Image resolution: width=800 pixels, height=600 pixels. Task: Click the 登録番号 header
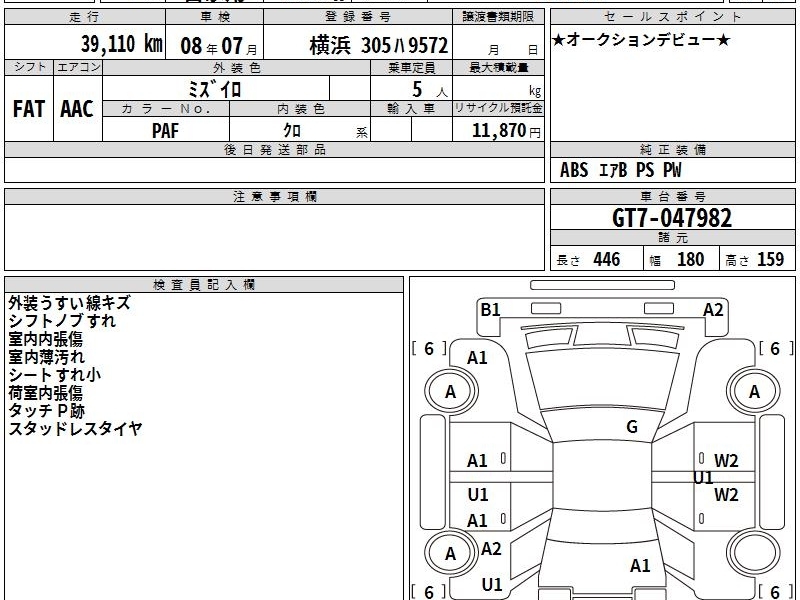[x=358, y=17]
